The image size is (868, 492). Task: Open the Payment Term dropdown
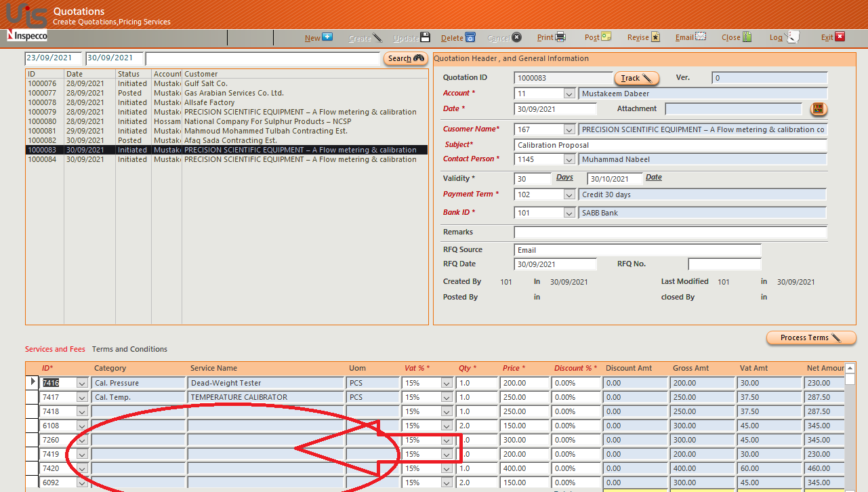[x=569, y=194]
